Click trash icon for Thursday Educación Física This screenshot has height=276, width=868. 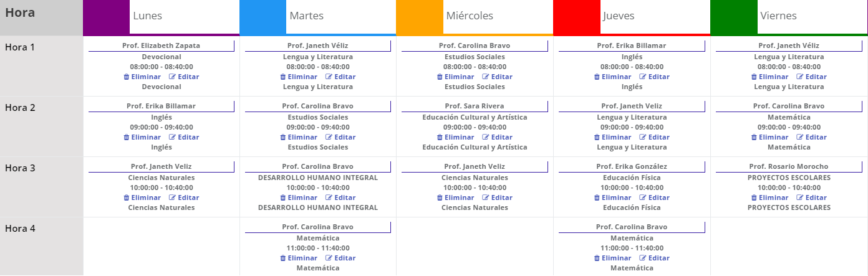click(597, 197)
